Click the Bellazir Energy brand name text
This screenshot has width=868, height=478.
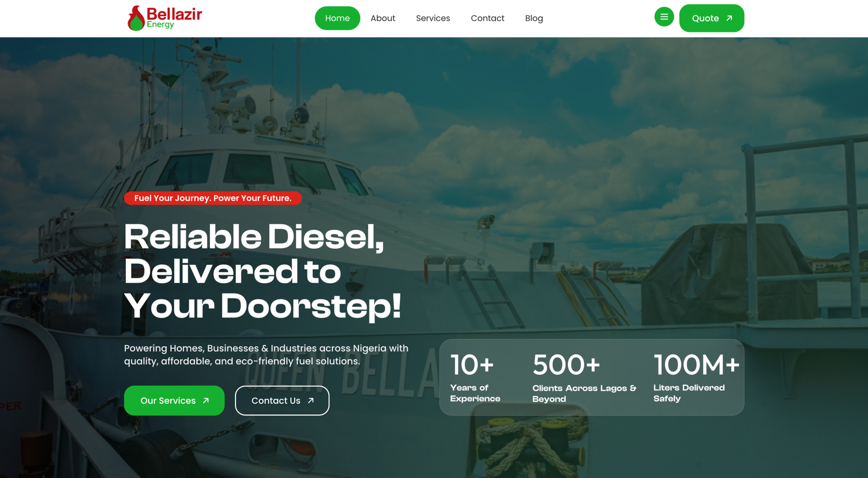(174, 16)
